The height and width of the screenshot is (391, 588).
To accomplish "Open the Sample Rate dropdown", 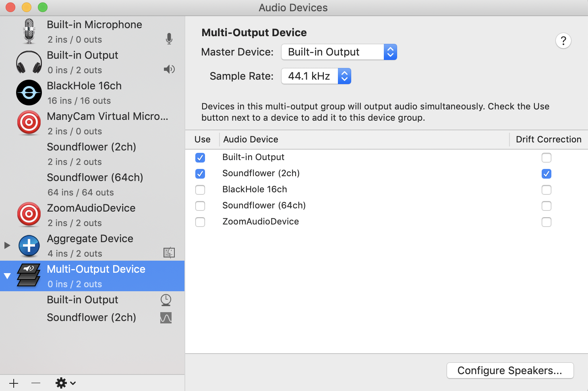I will pos(316,76).
